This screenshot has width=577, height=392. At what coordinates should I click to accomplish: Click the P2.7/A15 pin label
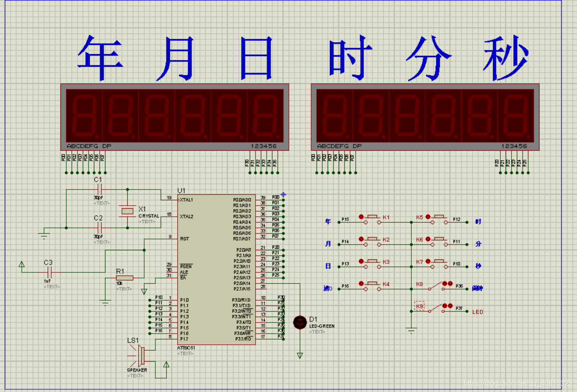coord(242,289)
